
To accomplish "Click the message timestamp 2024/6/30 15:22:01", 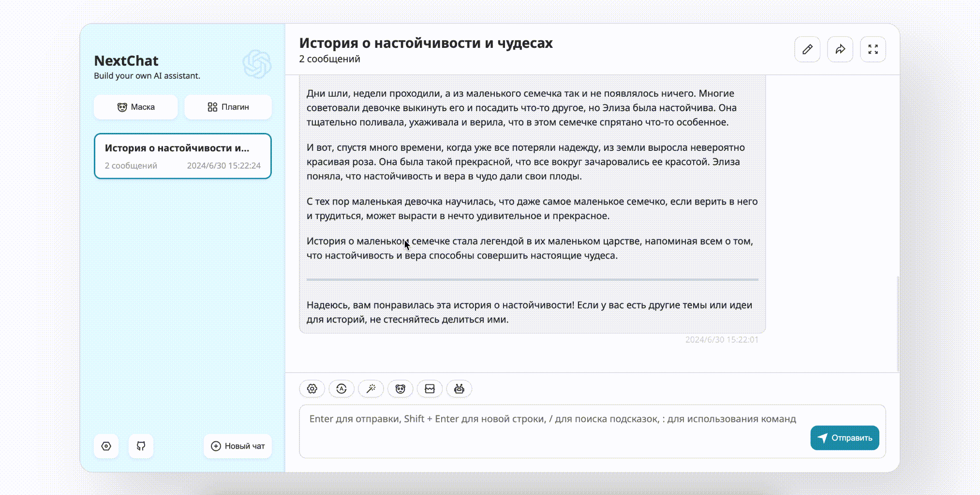I will click(722, 340).
